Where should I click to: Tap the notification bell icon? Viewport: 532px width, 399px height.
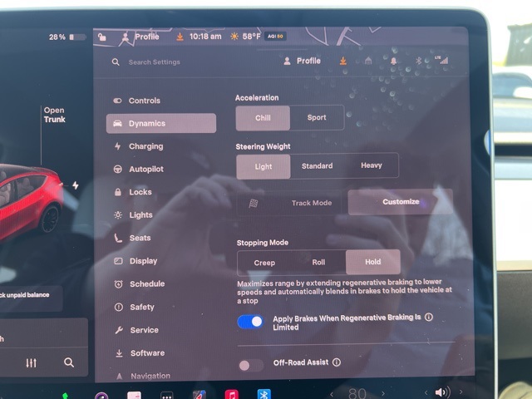pyautogui.click(x=393, y=61)
